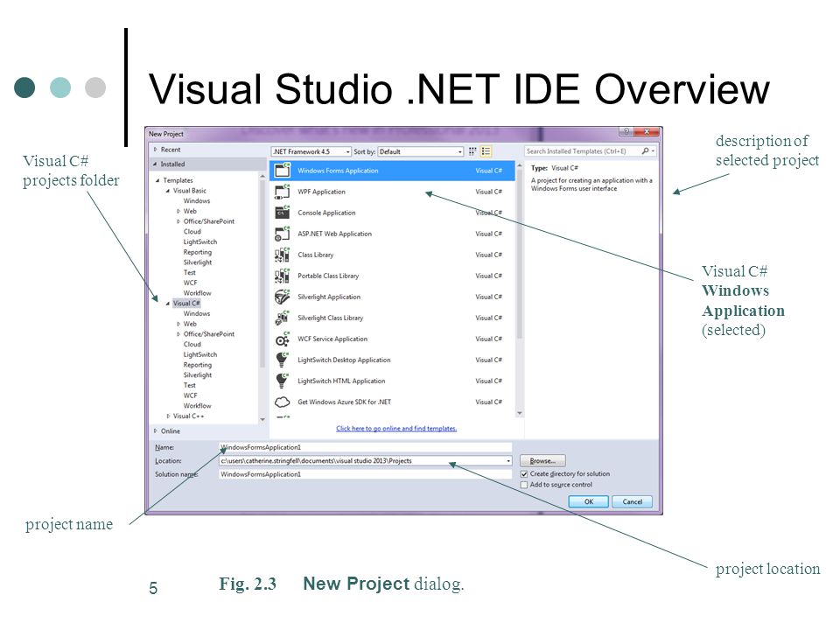Click the Cancel button

(632, 502)
